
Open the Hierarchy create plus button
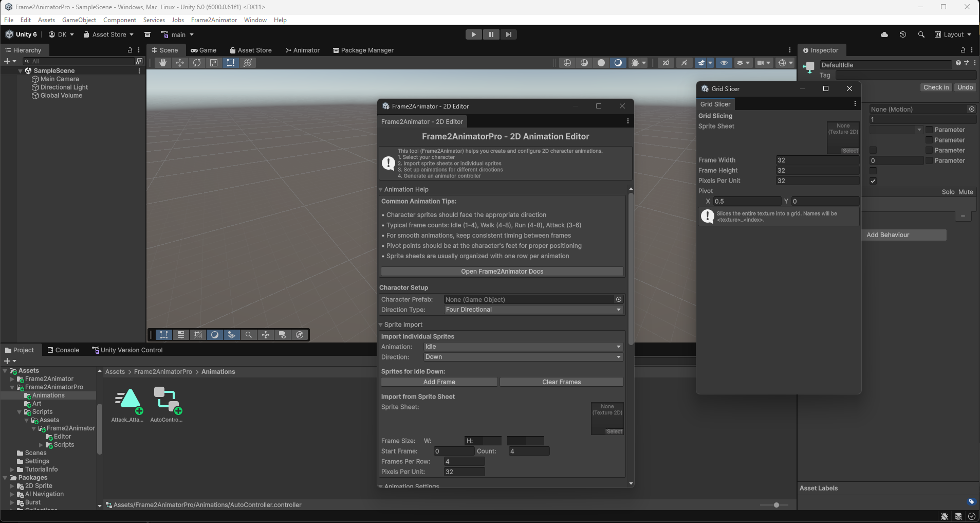pyautogui.click(x=10, y=61)
